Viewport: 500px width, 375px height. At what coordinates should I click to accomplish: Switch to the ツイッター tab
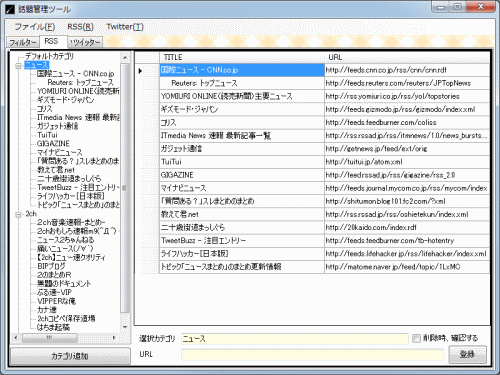coord(85,42)
